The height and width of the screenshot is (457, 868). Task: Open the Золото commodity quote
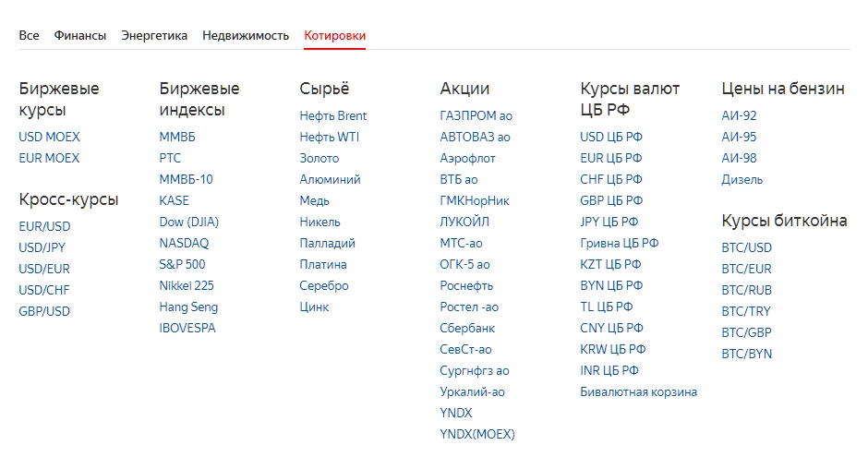coord(319,158)
